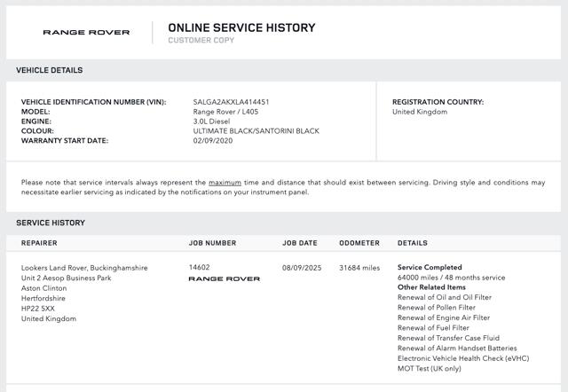Click the Job Date column header
568x392 pixels.
(300, 243)
